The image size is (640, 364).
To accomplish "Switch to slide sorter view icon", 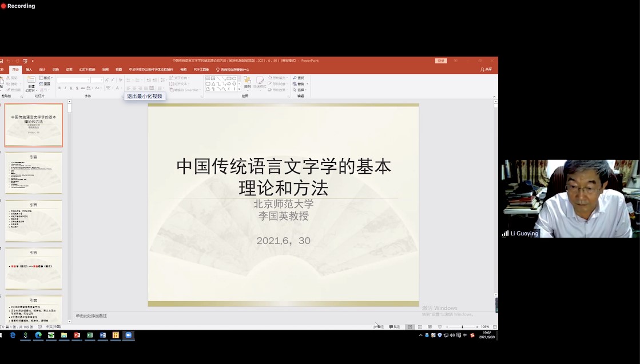I will click(420, 327).
